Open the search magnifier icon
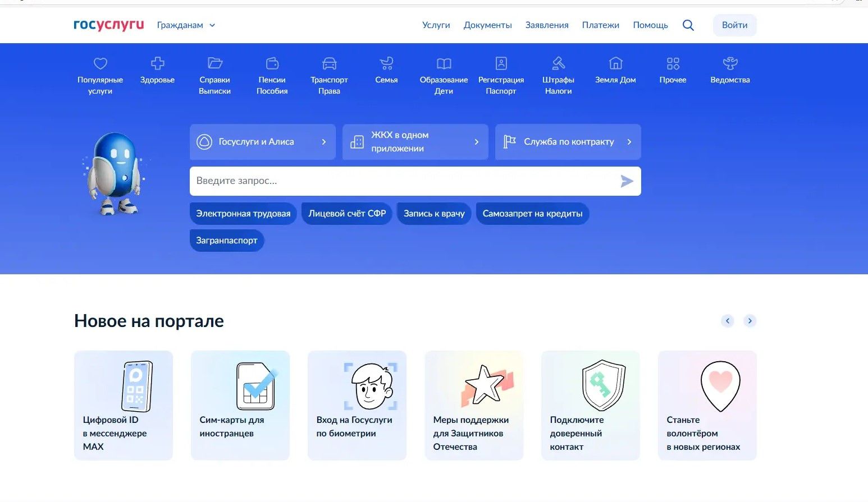This screenshot has height=502, width=868. [688, 25]
